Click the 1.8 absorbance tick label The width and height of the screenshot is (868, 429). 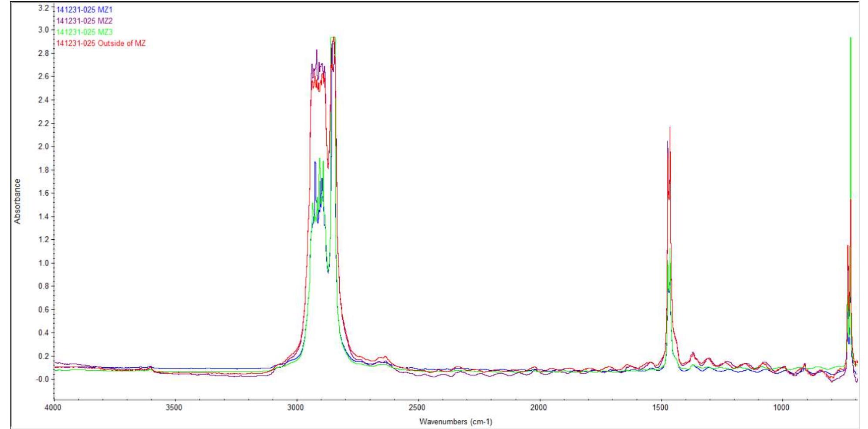click(44, 170)
